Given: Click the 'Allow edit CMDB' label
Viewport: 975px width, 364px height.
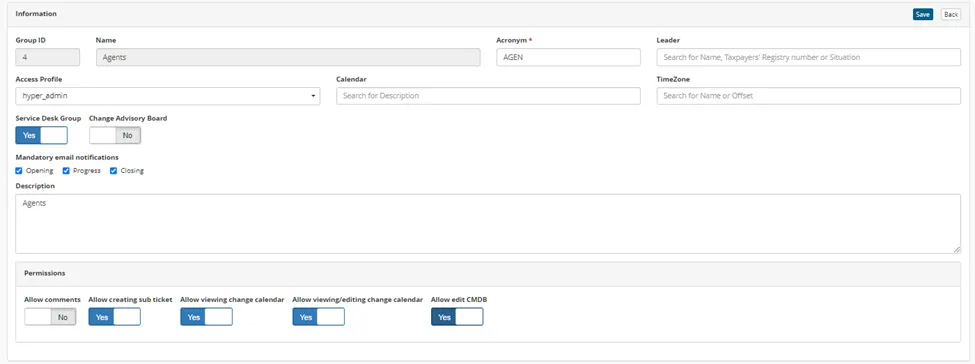Looking at the screenshot, I should [x=459, y=299].
